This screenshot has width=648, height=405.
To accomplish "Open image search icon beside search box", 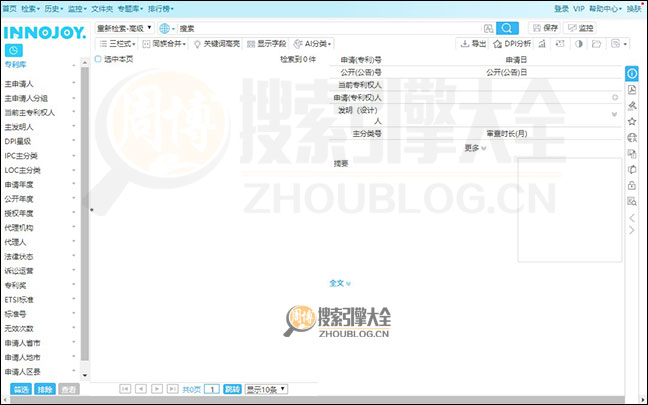I will [488, 28].
